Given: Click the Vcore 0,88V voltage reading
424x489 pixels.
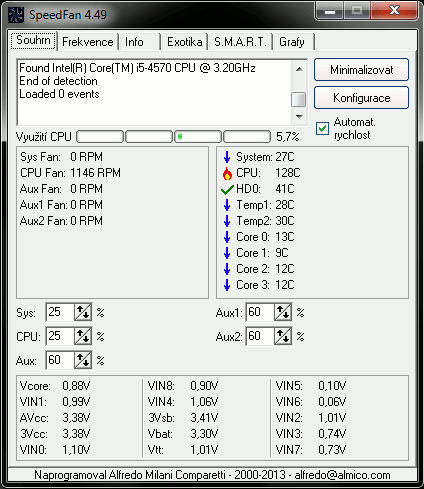Looking at the screenshot, I should (55, 386).
